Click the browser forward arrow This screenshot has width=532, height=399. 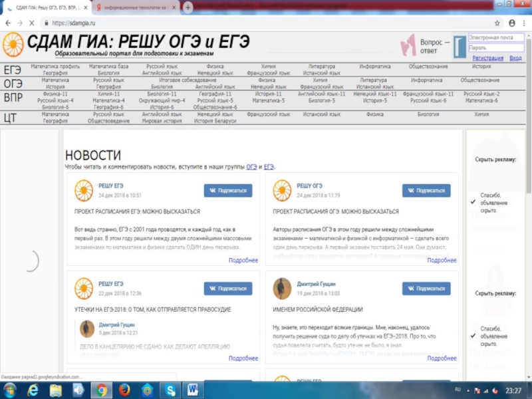(20, 23)
